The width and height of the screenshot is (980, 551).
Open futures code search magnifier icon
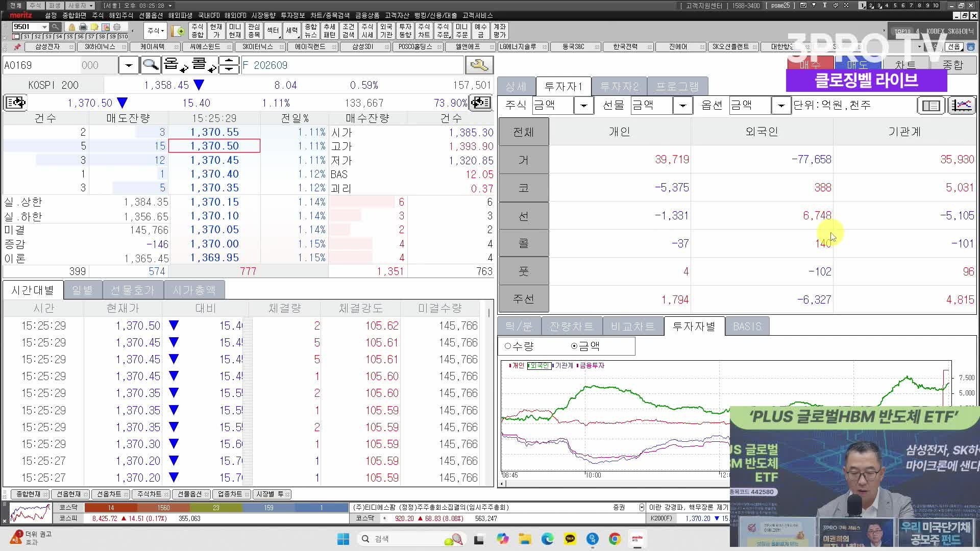[151, 65]
